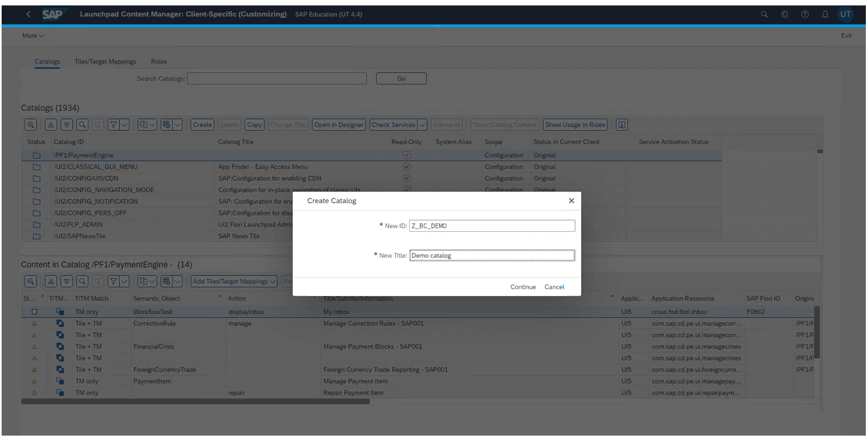Viewport: 868px width, 441px height.
Task: Switch to the Catalogs tab
Action: [47, 62]
